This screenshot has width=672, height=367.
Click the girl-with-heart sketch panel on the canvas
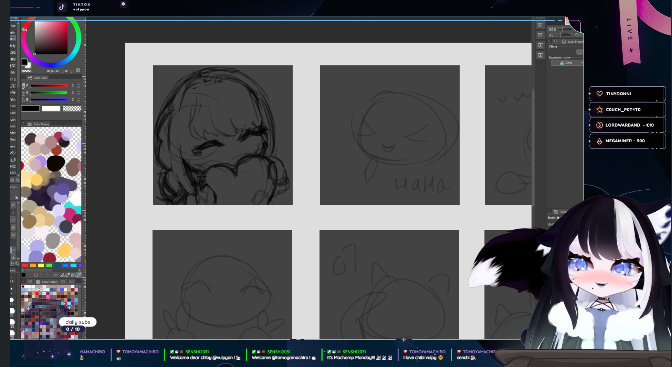tap(223, 135)
